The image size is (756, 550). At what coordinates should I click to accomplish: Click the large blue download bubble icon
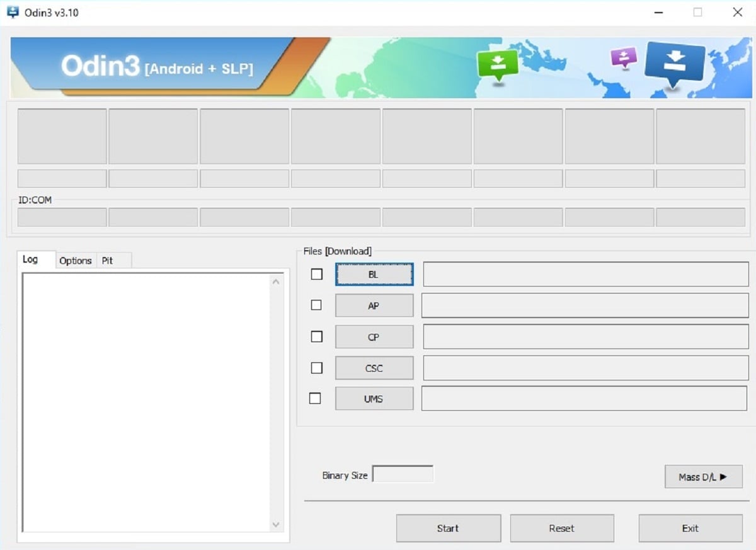point(675,64)
